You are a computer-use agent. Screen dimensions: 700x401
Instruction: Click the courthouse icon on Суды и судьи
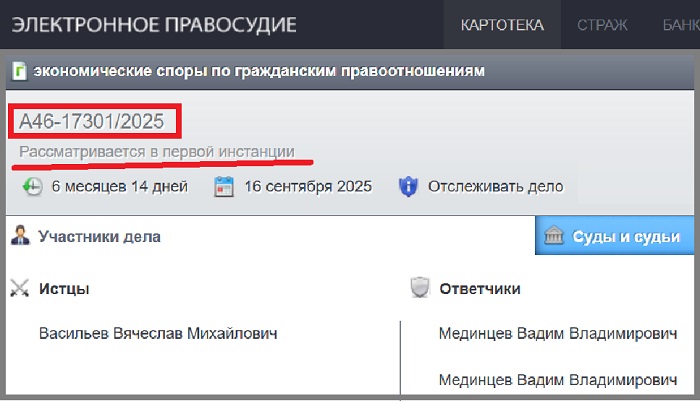(x=553, y=237)
